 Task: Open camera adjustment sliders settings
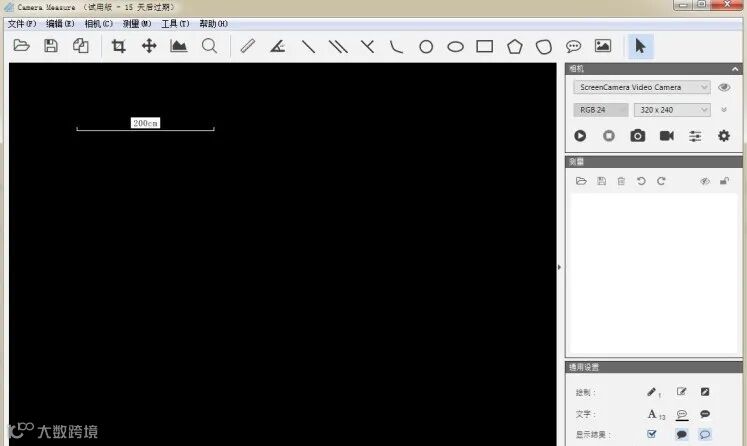(695, 136)
